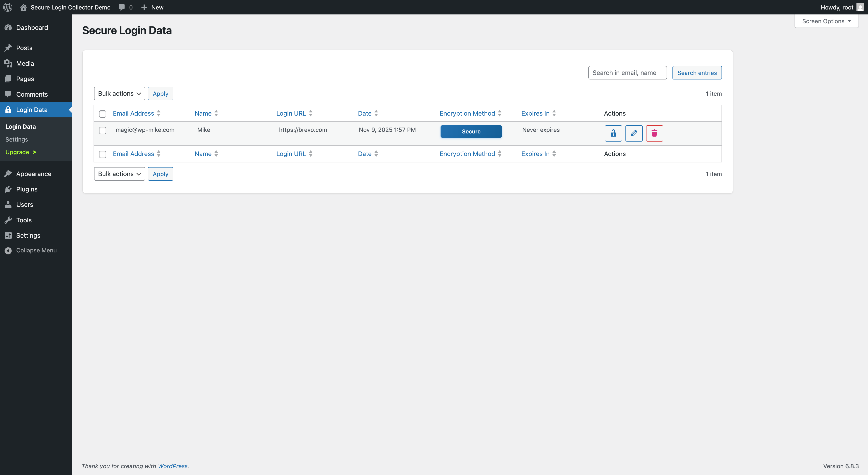This screenshot has width=868, height=475.
Task: Open the Plugins sidebar icon
Action: coord(8,189)
